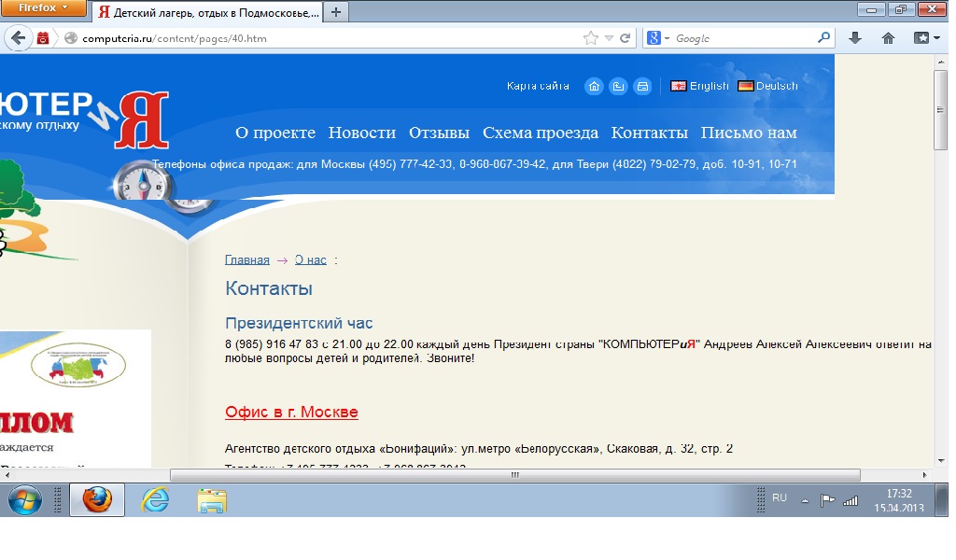Go to 'Схема проезда' in the site menu

coord(541,133)
